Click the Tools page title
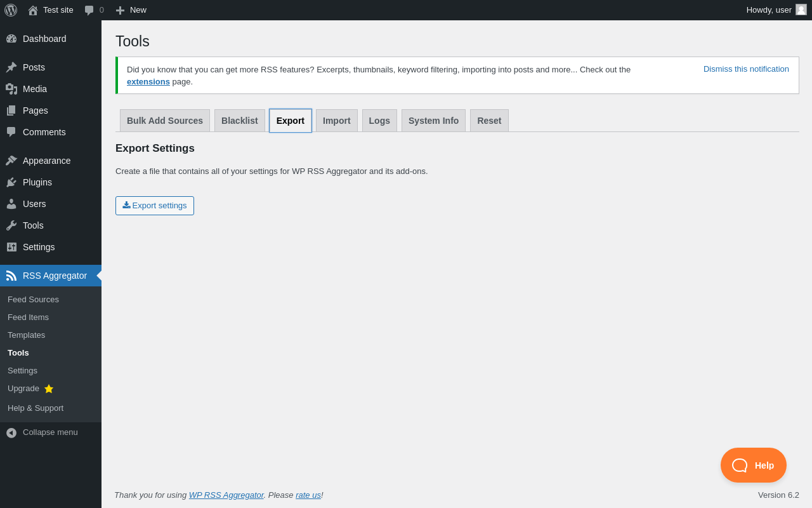Image resolution: width=812 pixels, height=508 pixels. tap(133, 41)
